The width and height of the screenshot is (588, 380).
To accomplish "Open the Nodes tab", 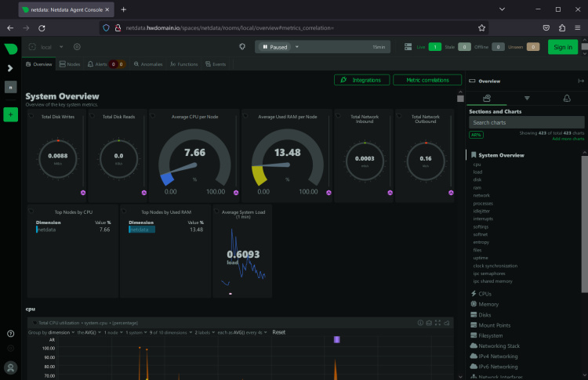I will (x=69, y=64).
